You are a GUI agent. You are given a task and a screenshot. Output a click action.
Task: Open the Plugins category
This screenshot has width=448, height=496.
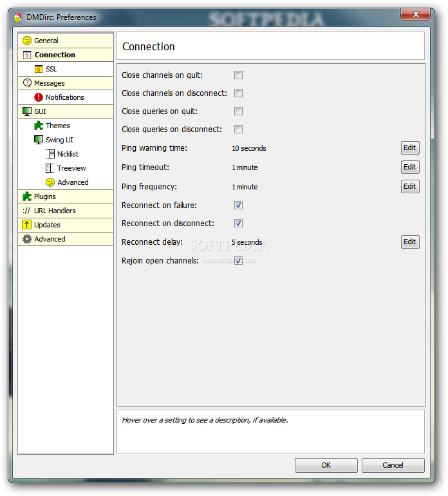tap(66, 196)
